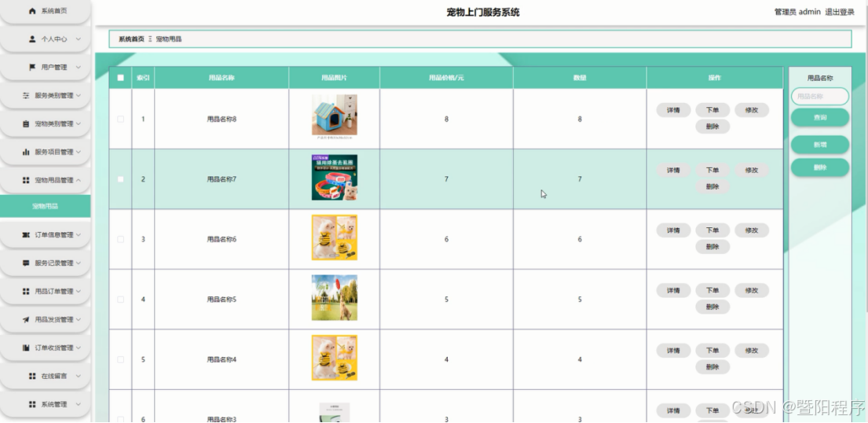
Task: Click the flag icon of 用户管理
Action: coord(32,67)
